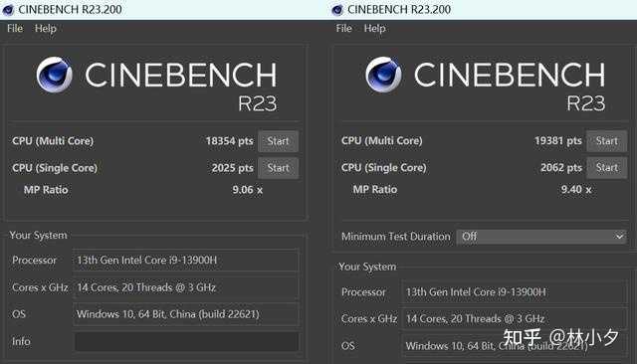This screenshot has height=364, width=637.
Task: Click the Cinebench sphere logo in left panel
Action: 55,75
